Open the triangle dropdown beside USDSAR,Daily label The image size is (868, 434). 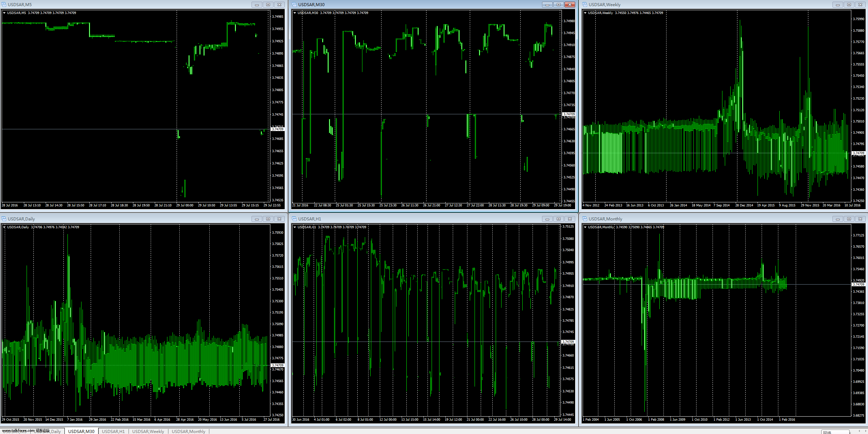click(x=4, y=227)
